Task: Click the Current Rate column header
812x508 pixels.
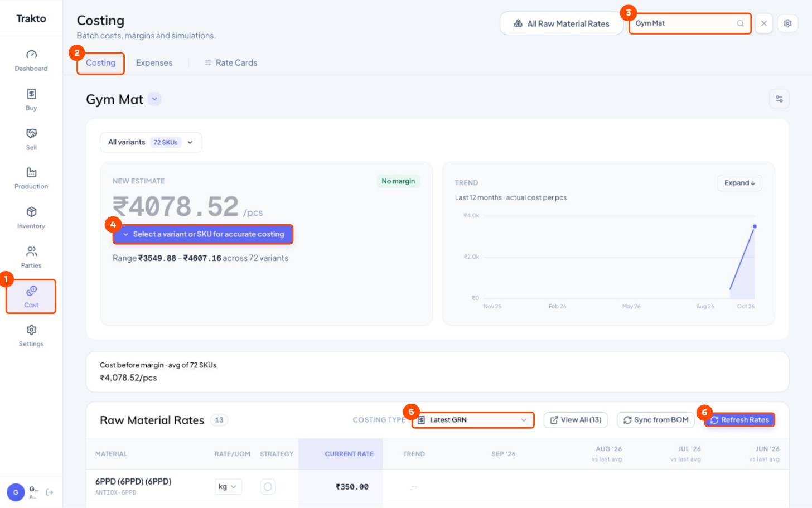Action: pyautogui.click(x=349, y=454)
